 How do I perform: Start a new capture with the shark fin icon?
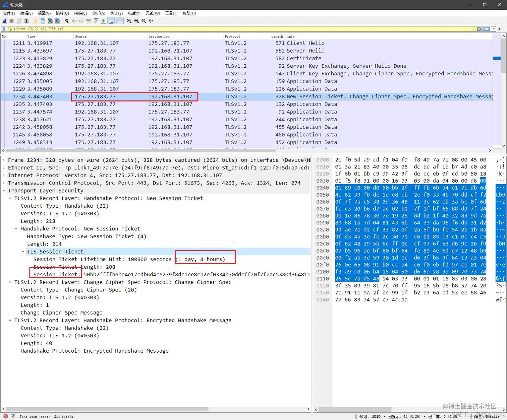click(x=5, y=21)
